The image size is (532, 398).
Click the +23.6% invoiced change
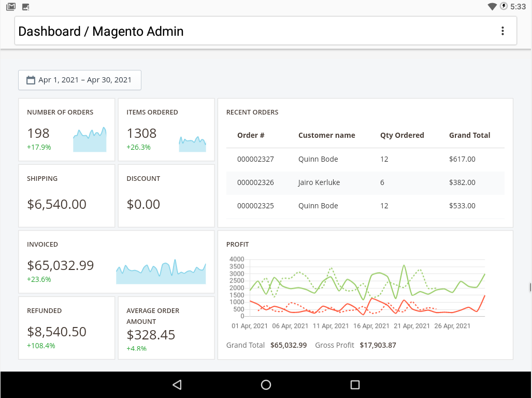(x=39, y=279)
